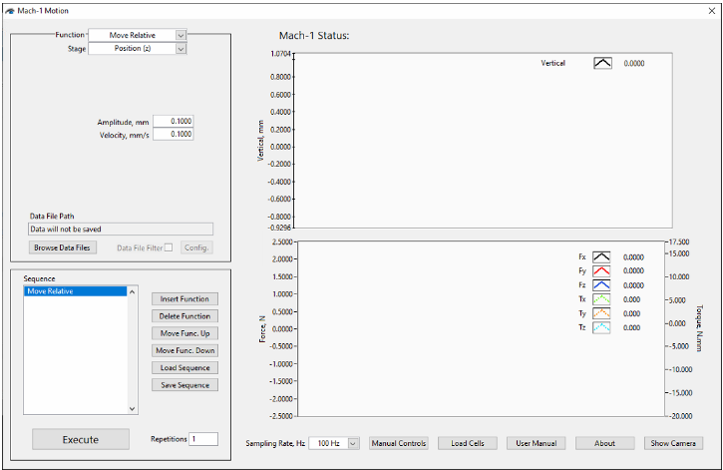Viewport: 723px width, 470px height.
Task: Click the Sequence list scroll down arrow
Action: pyautogui.click(x=132, y=409)
